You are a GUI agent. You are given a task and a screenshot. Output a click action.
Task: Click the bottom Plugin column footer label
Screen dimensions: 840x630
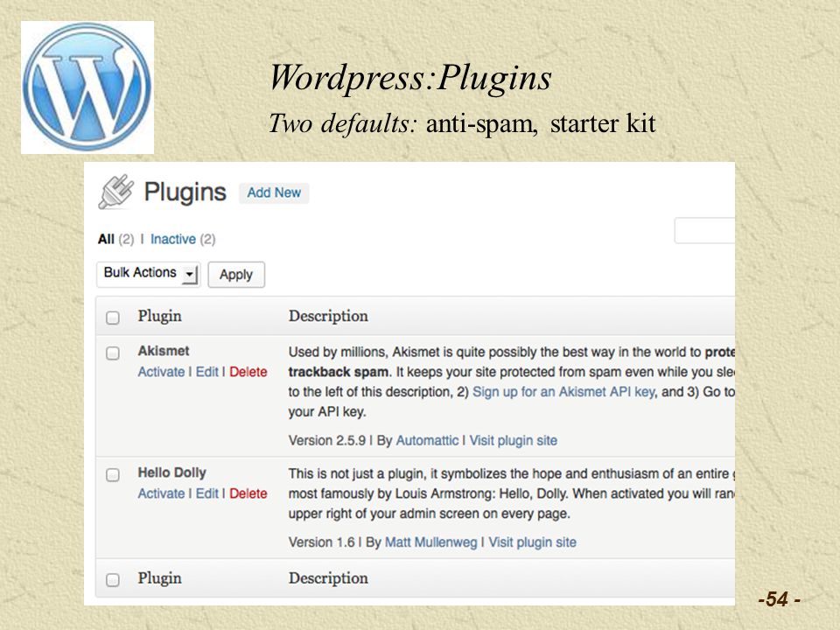[159, 578]
